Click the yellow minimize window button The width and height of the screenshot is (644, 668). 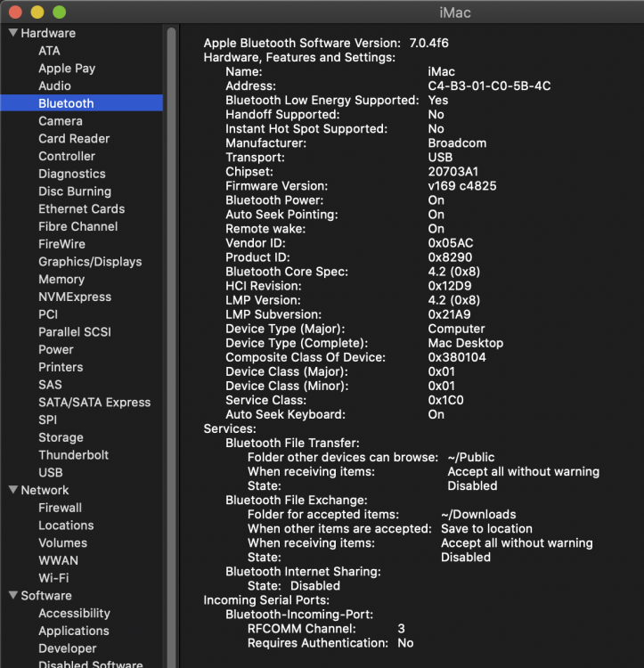point(37,12)
